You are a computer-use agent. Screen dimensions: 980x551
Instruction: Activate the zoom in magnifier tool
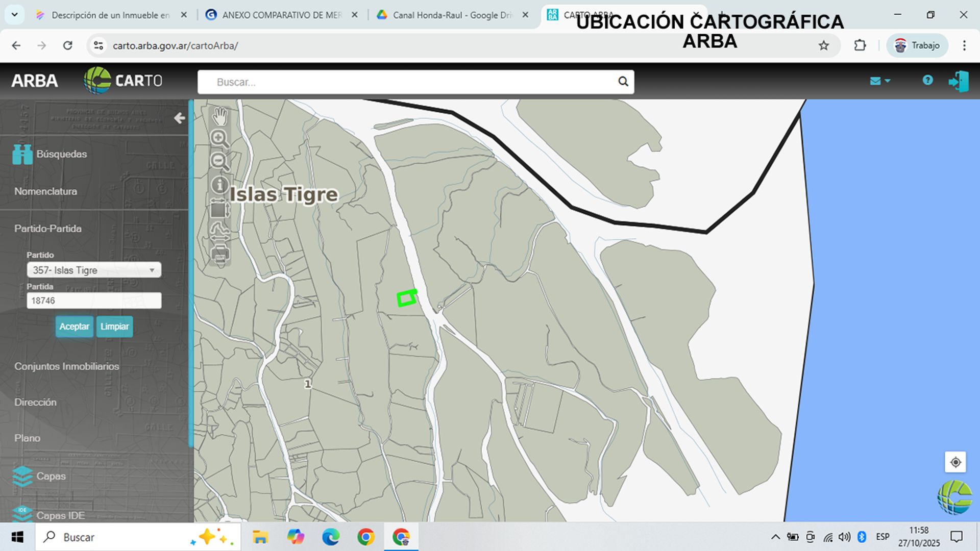tap(219, 139)
